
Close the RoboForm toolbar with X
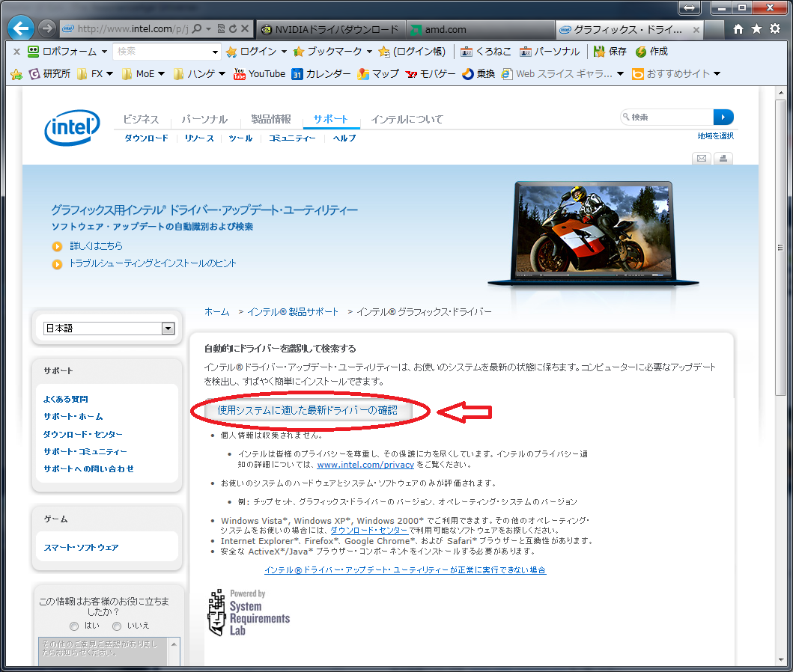click(16, 52)
